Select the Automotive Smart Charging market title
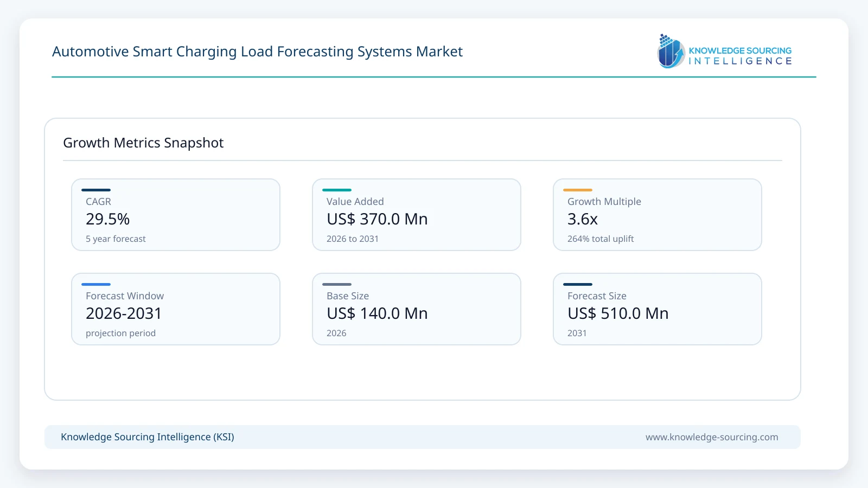 (257, 52)
